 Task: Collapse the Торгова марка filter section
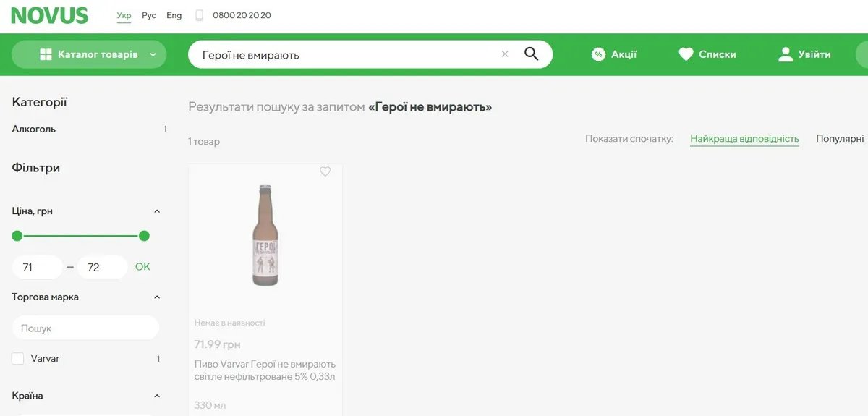click(x=157, y=297)
